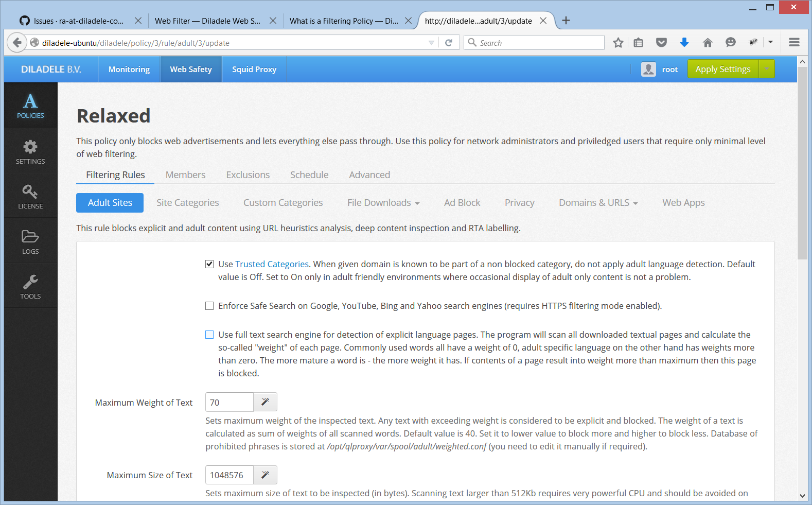Open the Schedule tab
Screen dimensions: 812x505
tap(309, 175)
